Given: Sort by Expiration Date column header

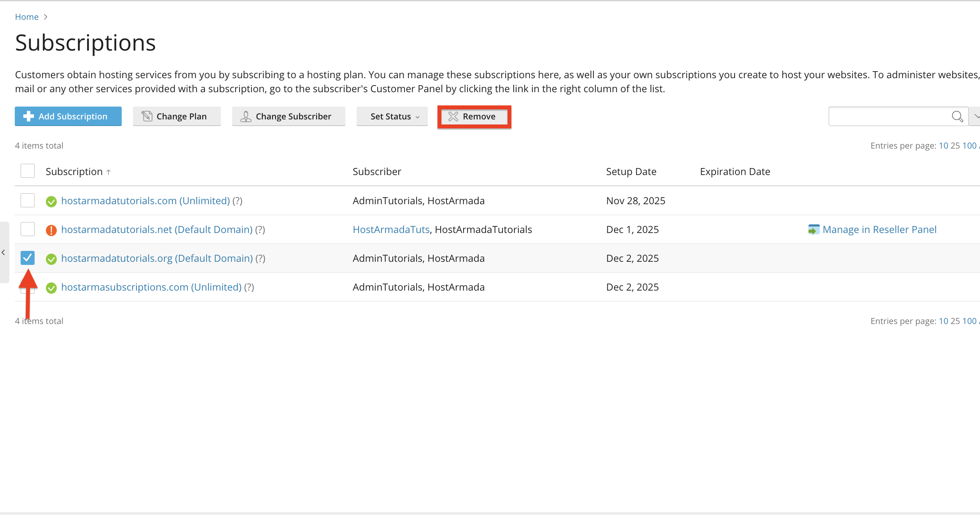Looking at the screenshot, I should click(x=735, y=172).
